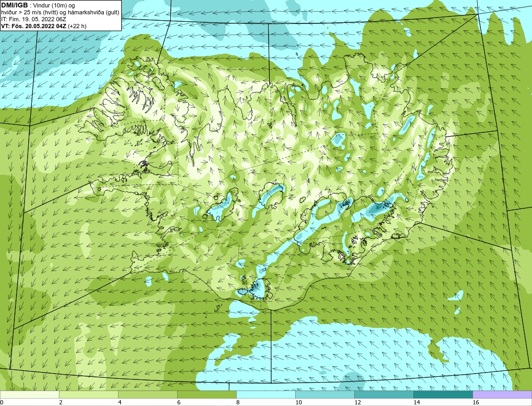Image resolution: width=532 pixels, height=406 pixels.
Task: Click the 0–2 m/s pale legend swatch
Action: 29,394
